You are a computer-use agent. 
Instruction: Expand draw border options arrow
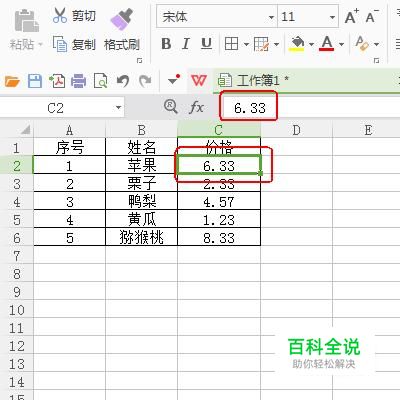[276, 44]
